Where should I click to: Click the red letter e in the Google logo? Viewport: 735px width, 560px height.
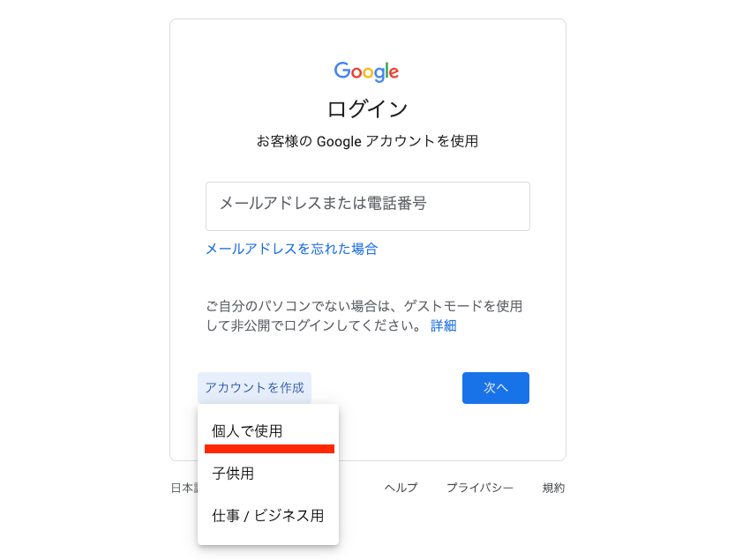pyautogui.click(x=394, y=73)
